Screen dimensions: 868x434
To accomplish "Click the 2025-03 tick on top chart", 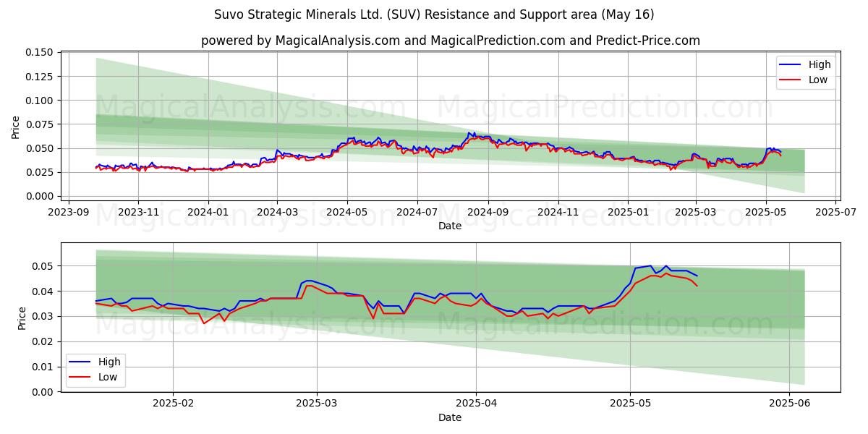I will click(696, 212).
